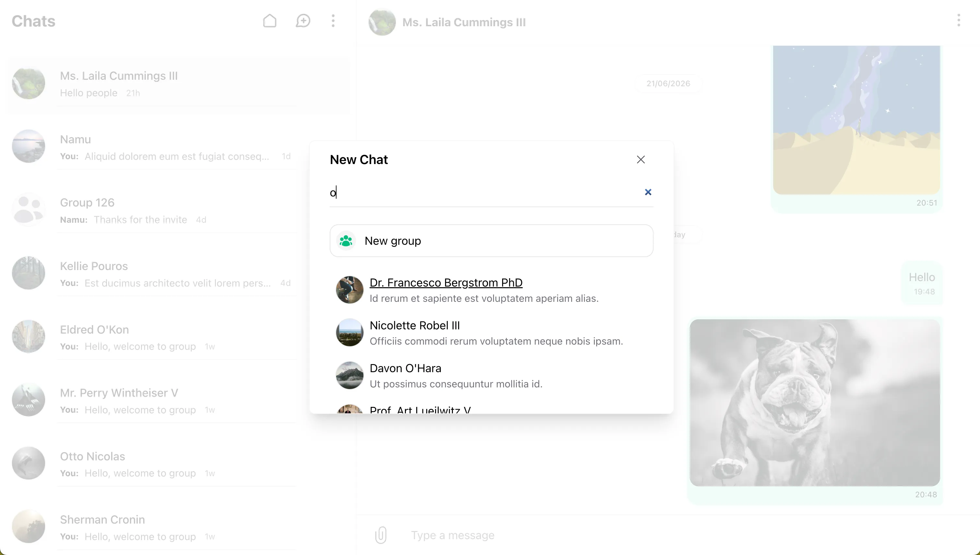Image resolution: width=980 pixels, height=555 pixels.
Task: Click Sherman Cronin's avatar
Action: 29,526
